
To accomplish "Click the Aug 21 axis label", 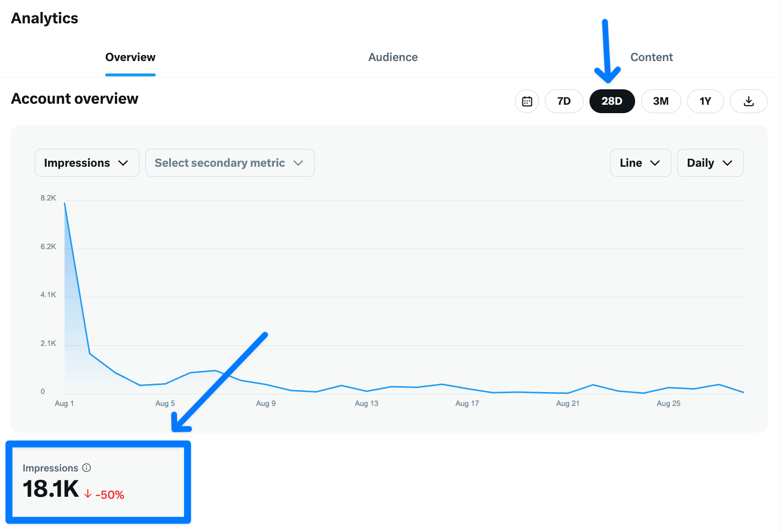I will click(x=568, y=403).
